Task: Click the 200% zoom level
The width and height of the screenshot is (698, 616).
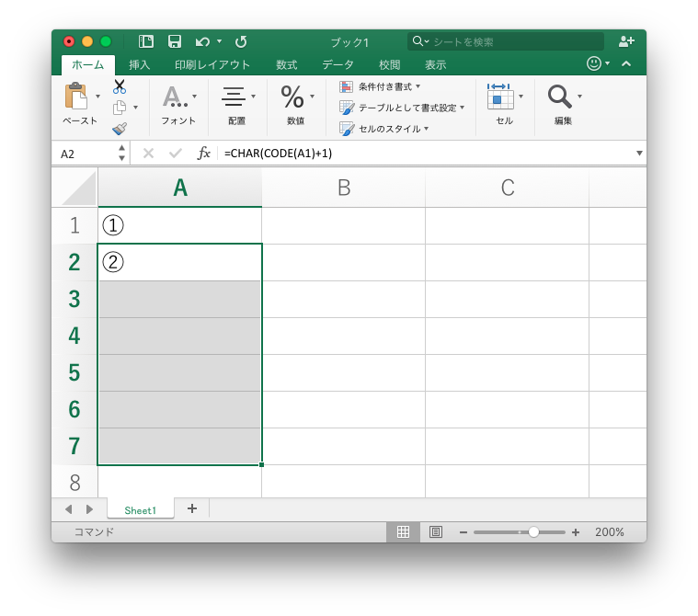Action: [610, 532]
